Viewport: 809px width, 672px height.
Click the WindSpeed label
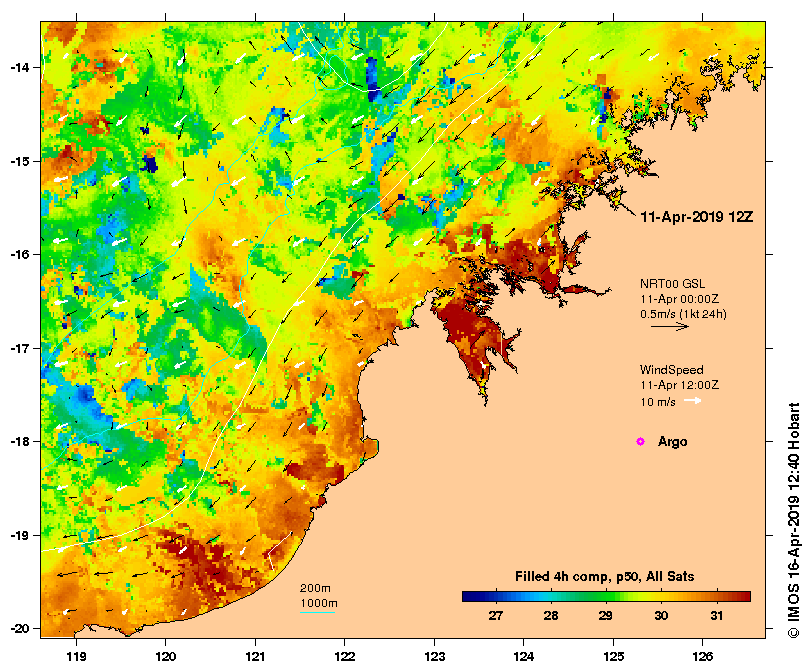tap(671, 370)
